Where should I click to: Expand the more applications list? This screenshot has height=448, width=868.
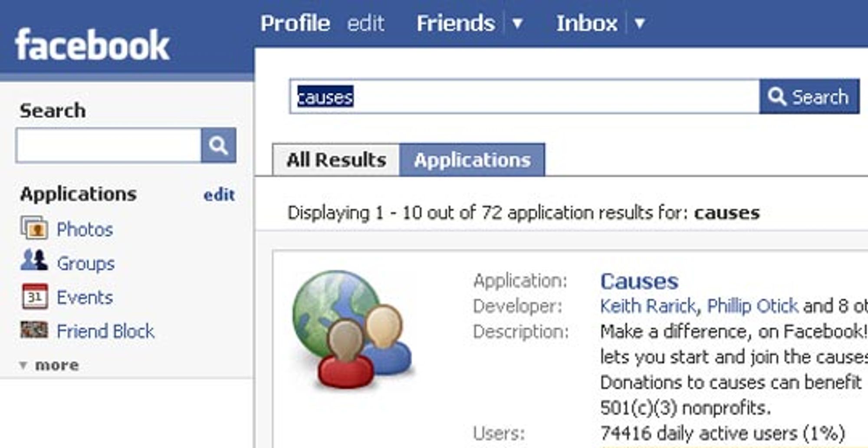(x=49, y=365)
